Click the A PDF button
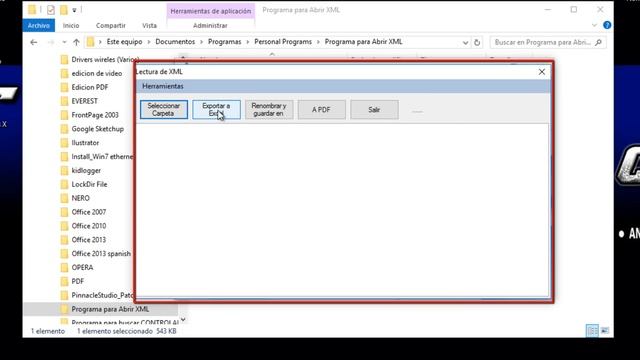Viewport: 640px width, 360px height. tap(322, 109)
